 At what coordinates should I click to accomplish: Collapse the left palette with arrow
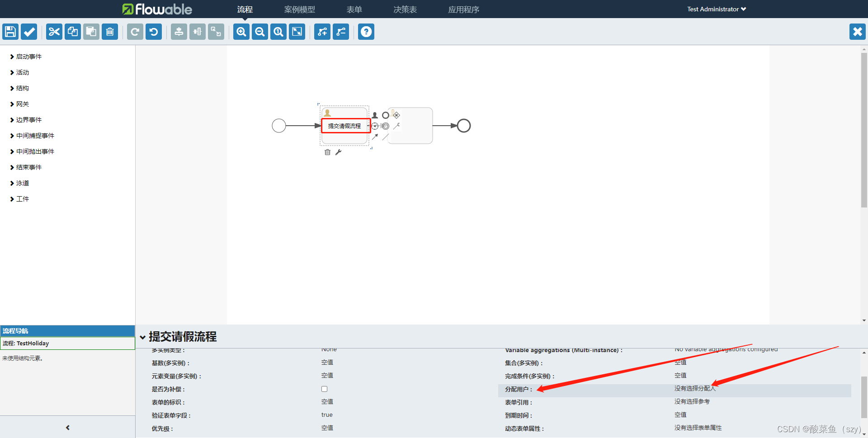[x=68, y=428]
